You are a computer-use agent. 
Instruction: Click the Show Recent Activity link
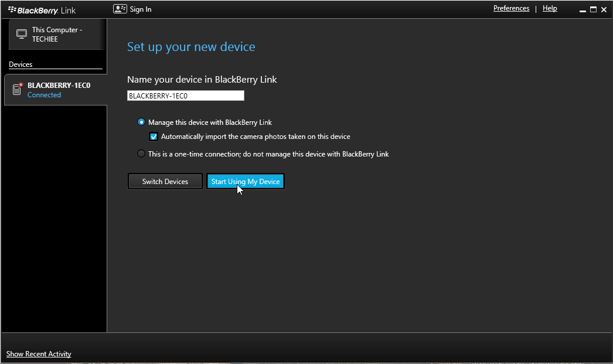38,354
